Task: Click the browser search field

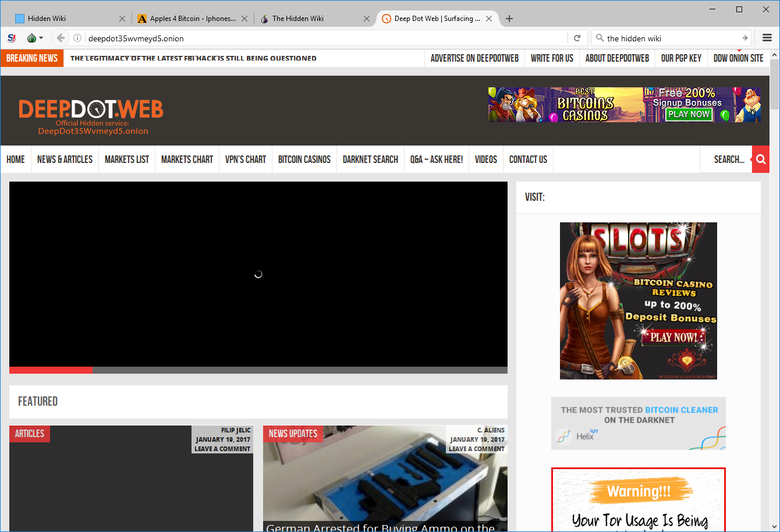Action: [x=672, y=38]
